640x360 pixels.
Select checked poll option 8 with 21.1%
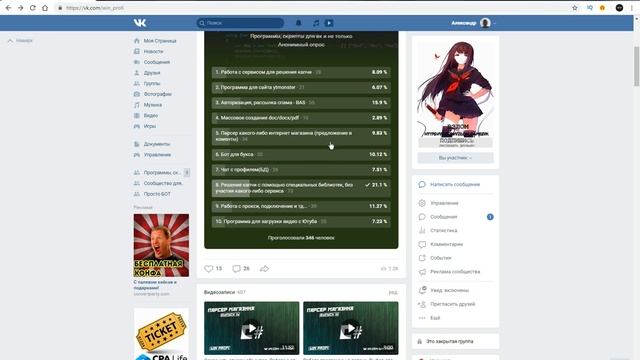click(x=301, y=188)
